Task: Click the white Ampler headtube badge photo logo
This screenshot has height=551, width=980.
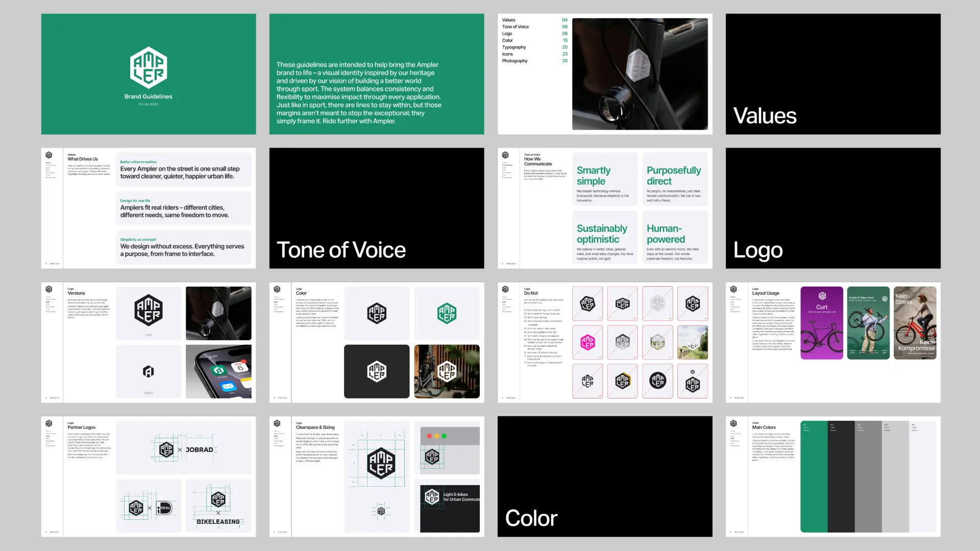Action: pyautogui.click(x=218, y=308)
